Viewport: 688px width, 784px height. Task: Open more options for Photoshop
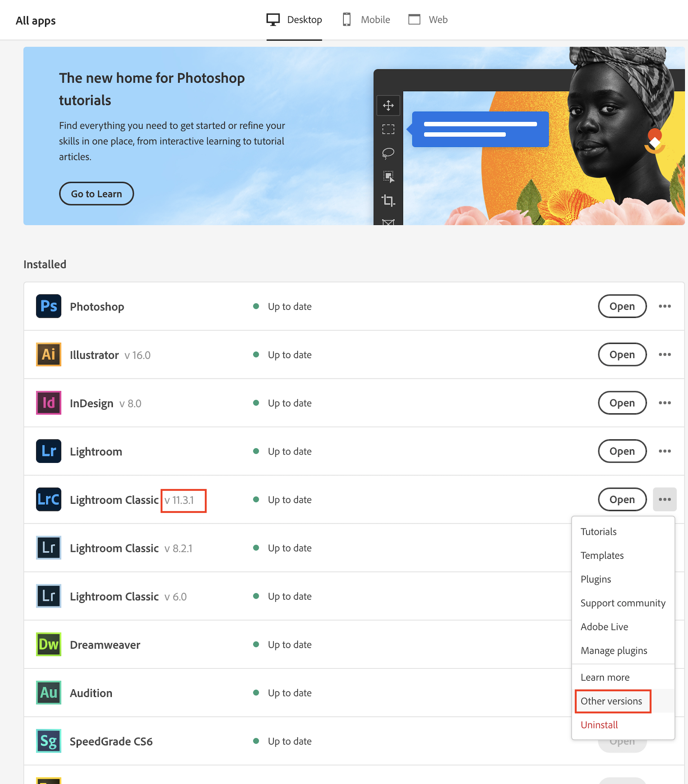(x=665, y=306)
